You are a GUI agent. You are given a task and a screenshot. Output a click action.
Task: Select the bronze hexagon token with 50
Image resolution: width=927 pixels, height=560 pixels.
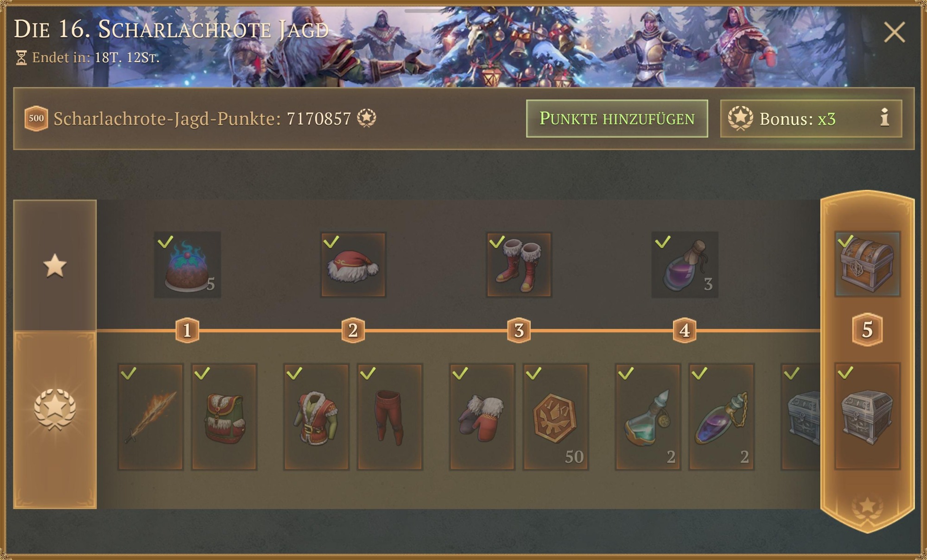pos(556,417)
